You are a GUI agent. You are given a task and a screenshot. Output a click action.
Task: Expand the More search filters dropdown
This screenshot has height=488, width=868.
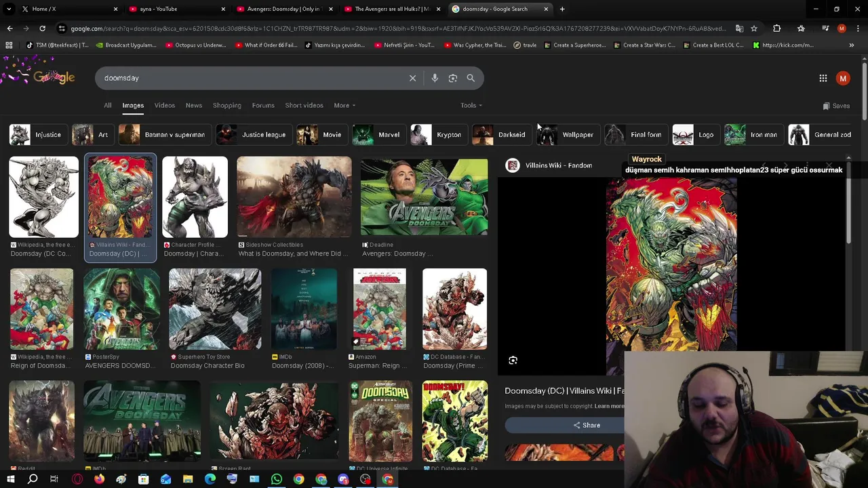[x=344, y=105]
